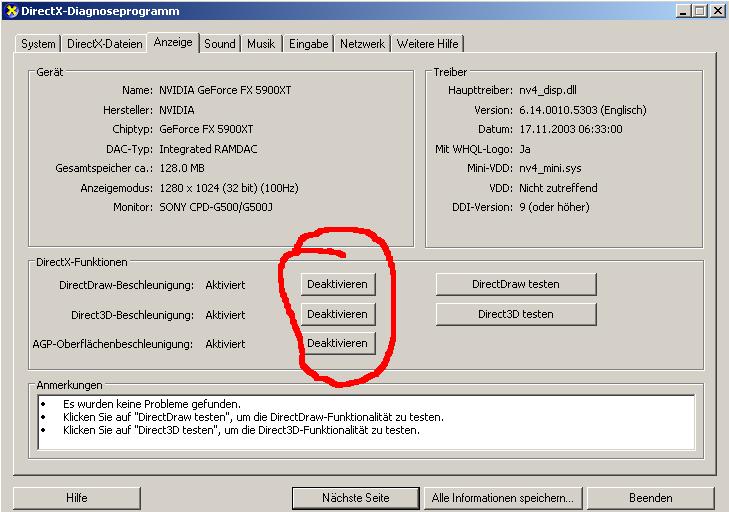Go to the Sound tab
The image size is (729, 512).
(220, 44)
